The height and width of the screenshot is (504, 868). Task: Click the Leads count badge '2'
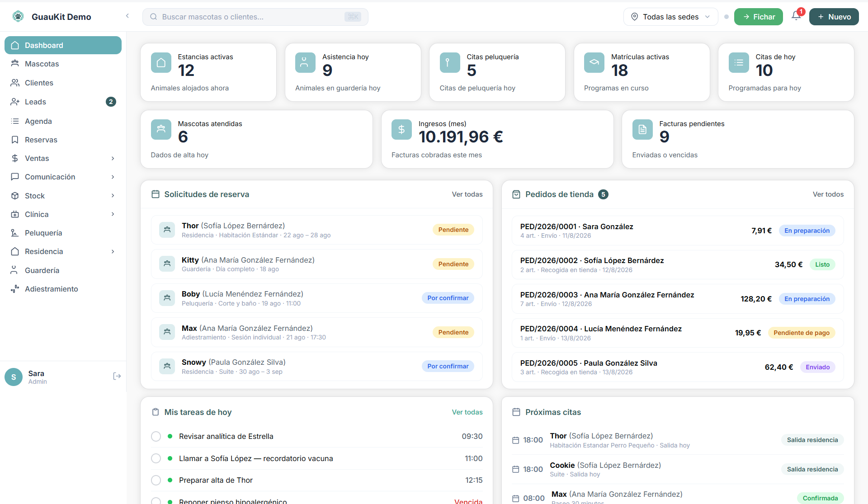coord(111,102)
